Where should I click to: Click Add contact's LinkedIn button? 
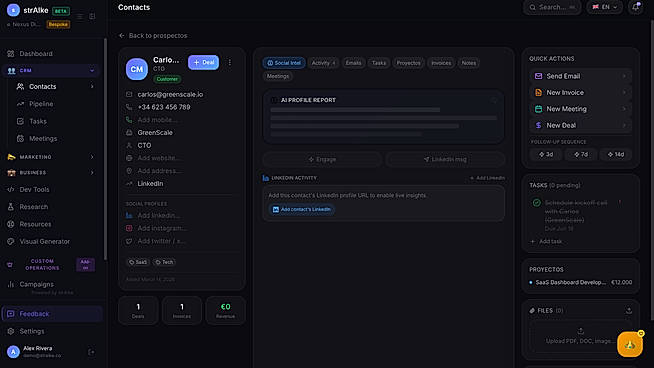pyautogui.click(x=302, y=209)
